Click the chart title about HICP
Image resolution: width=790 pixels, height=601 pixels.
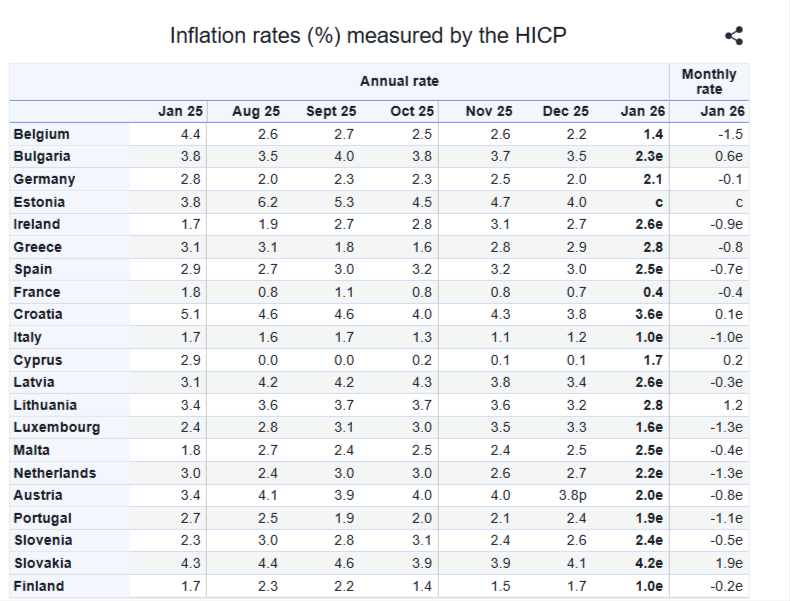pos(369,37)
